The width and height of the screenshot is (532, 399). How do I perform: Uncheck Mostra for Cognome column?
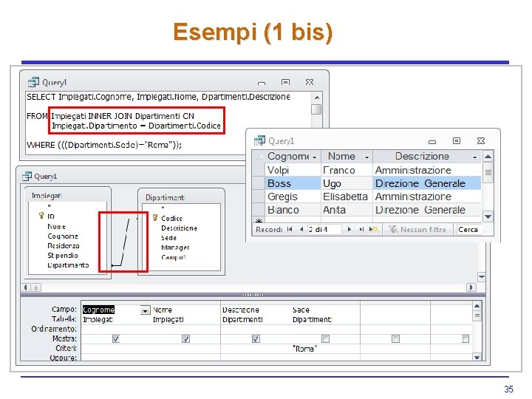pyautogui.click(x=116, y=338)
